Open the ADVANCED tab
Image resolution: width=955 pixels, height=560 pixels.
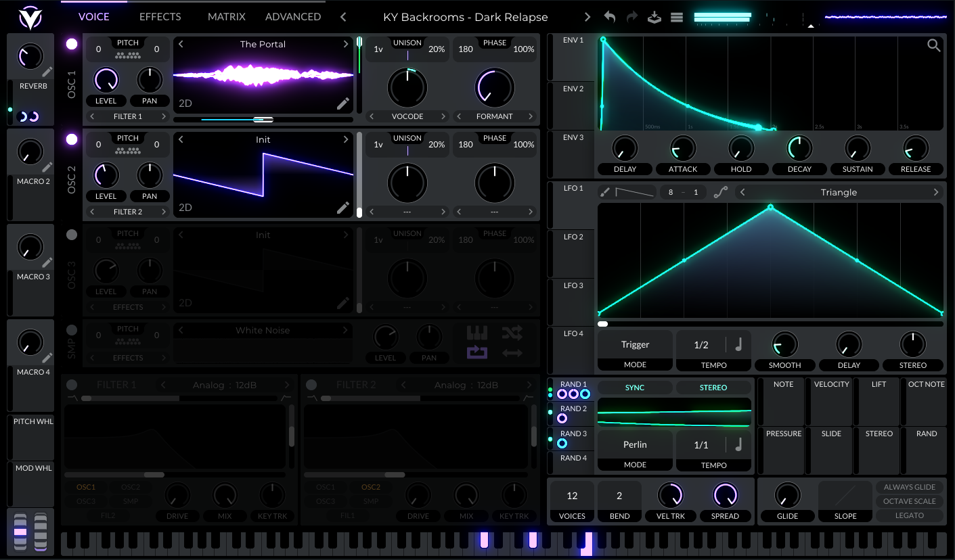[293, 17]
